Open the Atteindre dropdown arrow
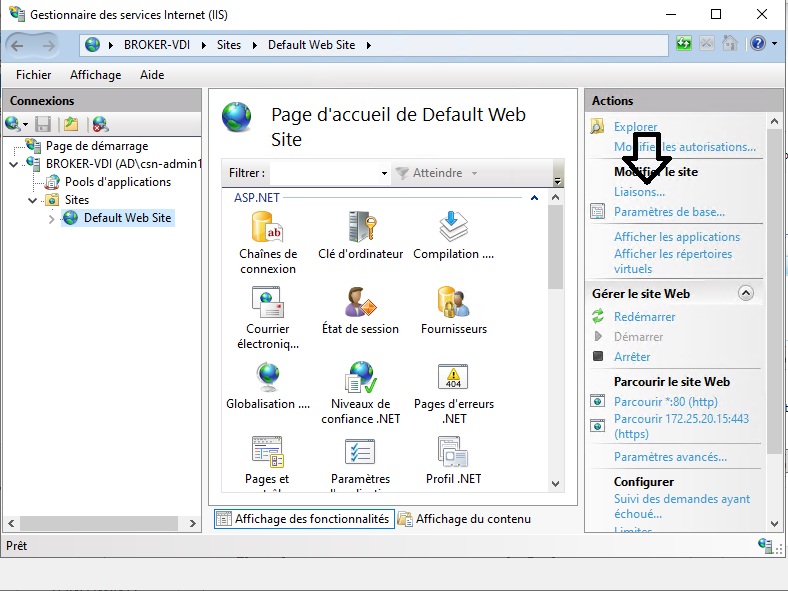Screen dimensions: 788x591 point(474,173)
